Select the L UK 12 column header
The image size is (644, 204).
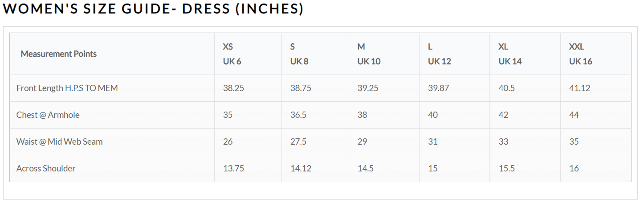coord(439,54)
